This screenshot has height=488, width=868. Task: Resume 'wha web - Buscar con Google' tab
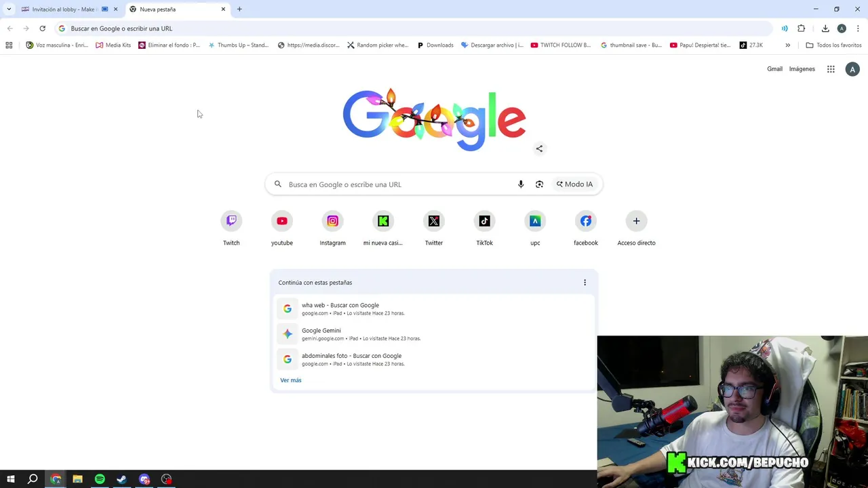(x=434, y=309)
